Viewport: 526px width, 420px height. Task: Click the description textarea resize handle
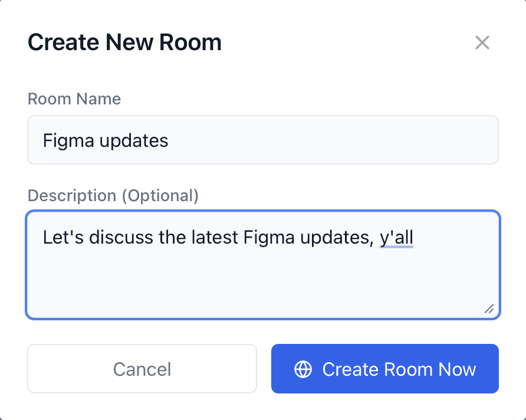coord(489,309)
